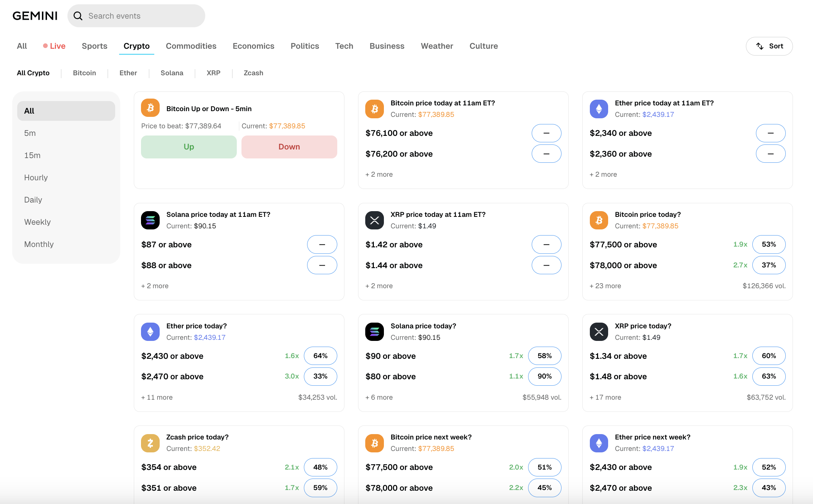
Task: Expand +17 more on XRP price today
Action: coord(605,397)
